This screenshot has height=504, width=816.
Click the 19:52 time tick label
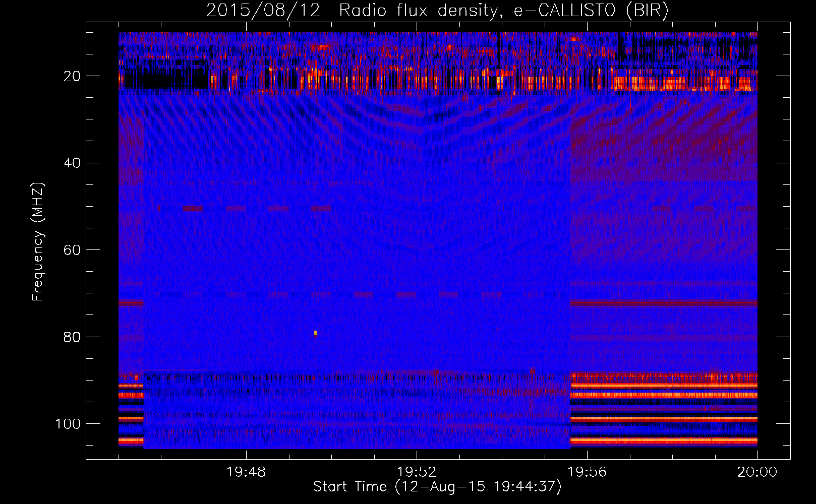[417, 472]
